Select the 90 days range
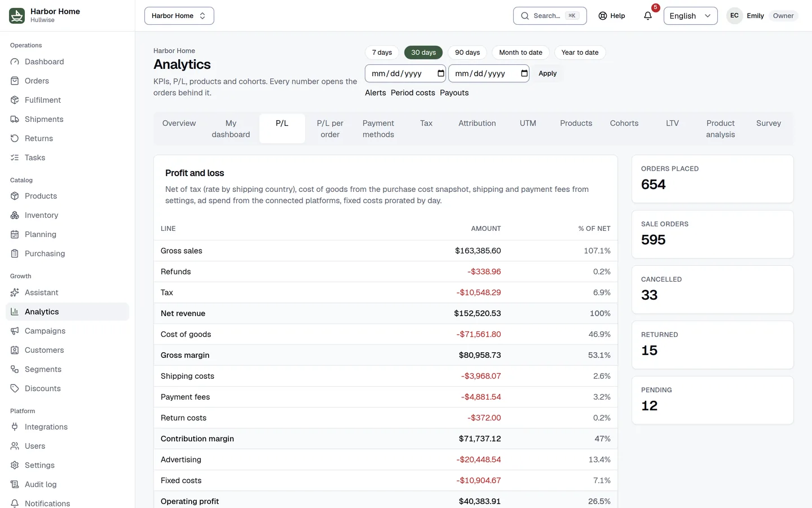Viewport: 812px width, 508px height. (467, 52)
